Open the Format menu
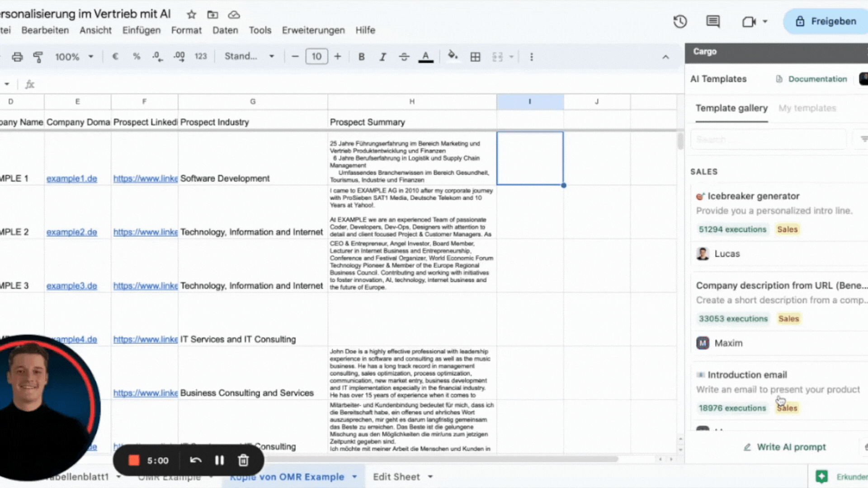The image size is (868, 488). tap(186, 30)
